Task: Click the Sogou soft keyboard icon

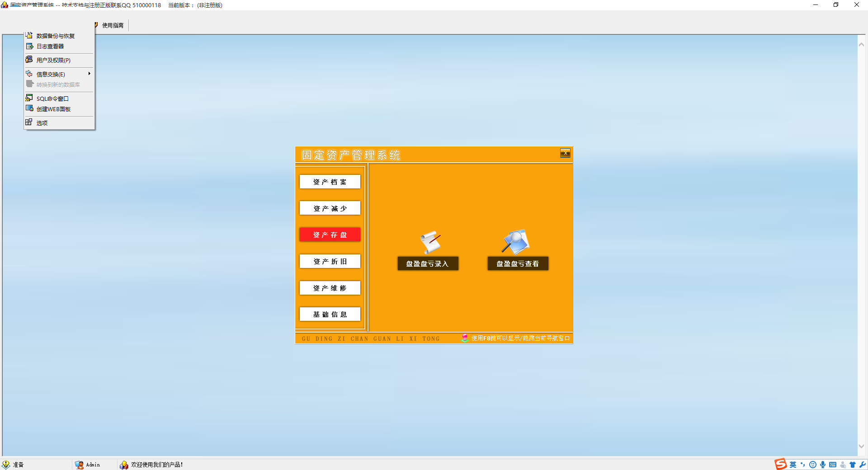Action: pyautogui.click(x=833, y=465)
